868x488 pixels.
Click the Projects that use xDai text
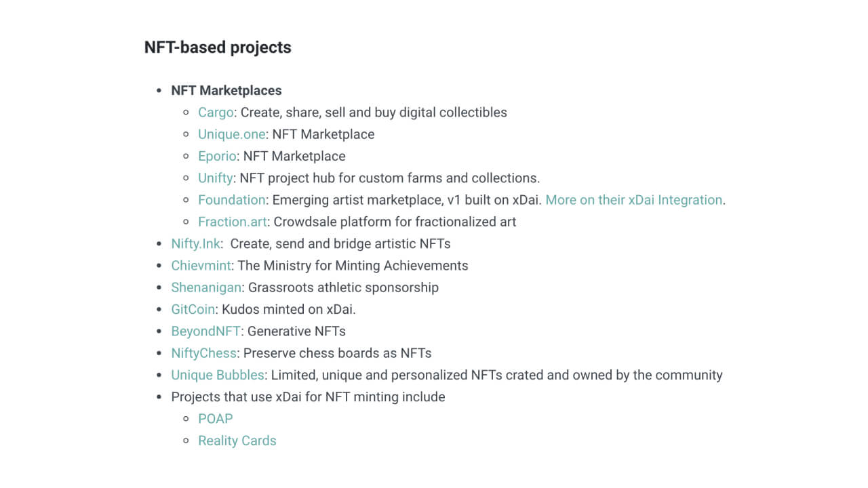point(308,396)
